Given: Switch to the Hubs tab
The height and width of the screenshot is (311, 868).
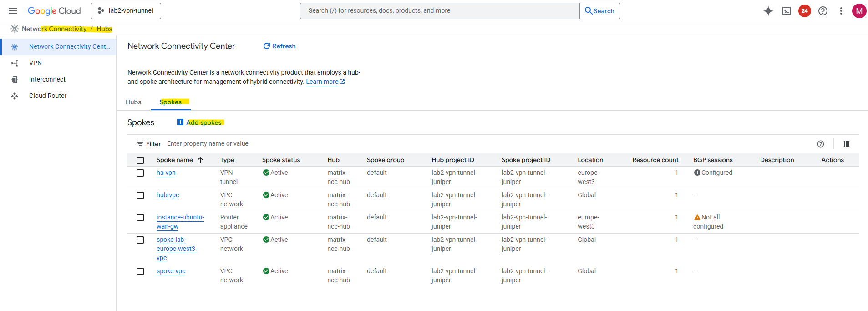Looking at the screenshot, I should 133,102.
